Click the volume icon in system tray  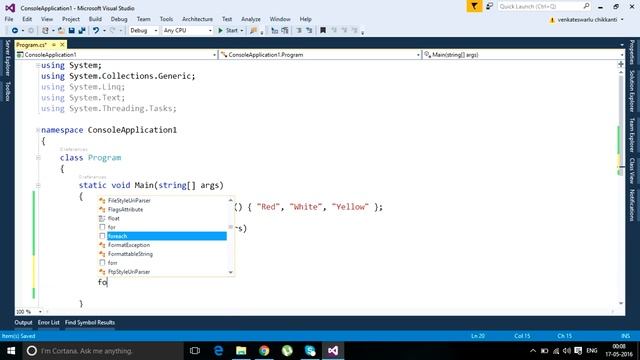click(567, 351)
